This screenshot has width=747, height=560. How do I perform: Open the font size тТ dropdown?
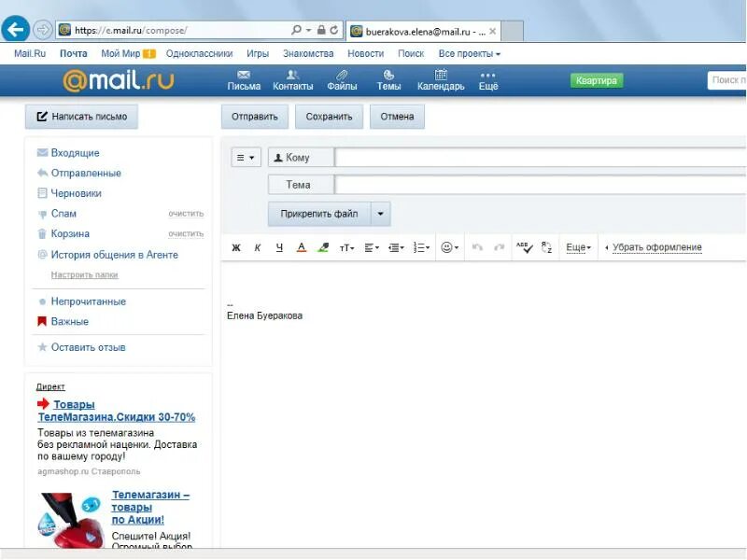pyautogui.click(x=346, y=247)
